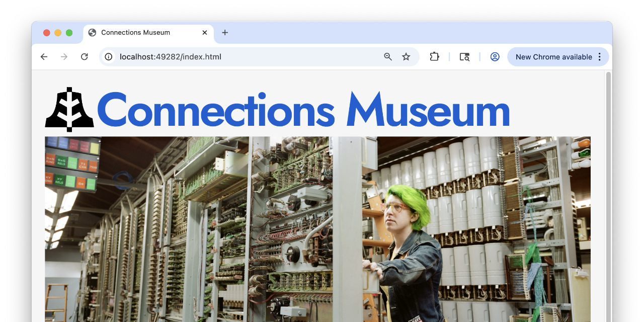Viewport: 644px width, 322px height.
Task: Open the Chrome side panel icon
Action: pyautogui.click(x=464, y=56)
